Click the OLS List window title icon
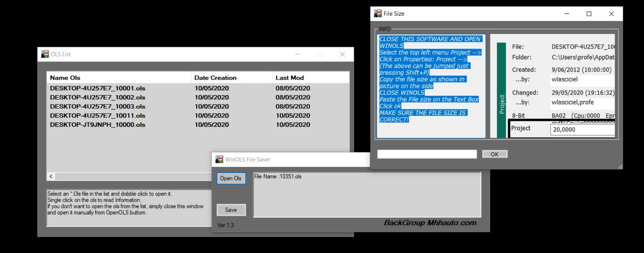Image resolution: width=644 pixels, height=253 pixels. 45,54
